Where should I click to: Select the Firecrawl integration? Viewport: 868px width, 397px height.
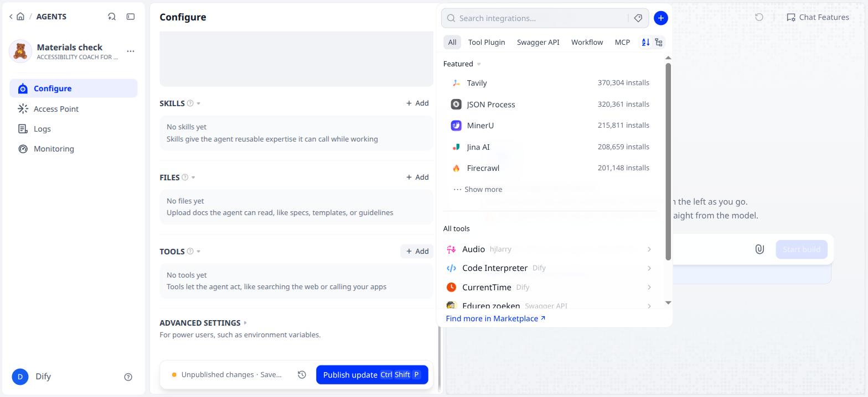pyautogui.click(x=550, y=168)
